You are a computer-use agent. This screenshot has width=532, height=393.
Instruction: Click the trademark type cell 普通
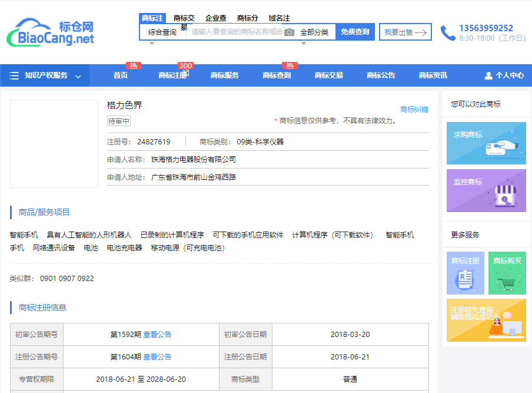[x=350, y=379]
